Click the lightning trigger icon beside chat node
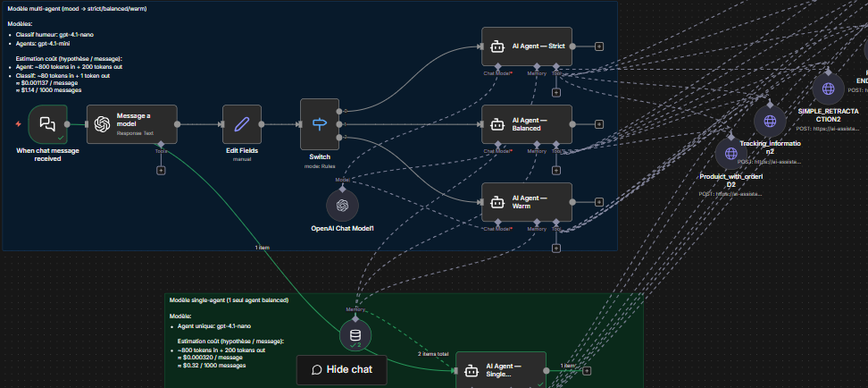This screenshot has height=388, width=868. [x=18, y=124]
